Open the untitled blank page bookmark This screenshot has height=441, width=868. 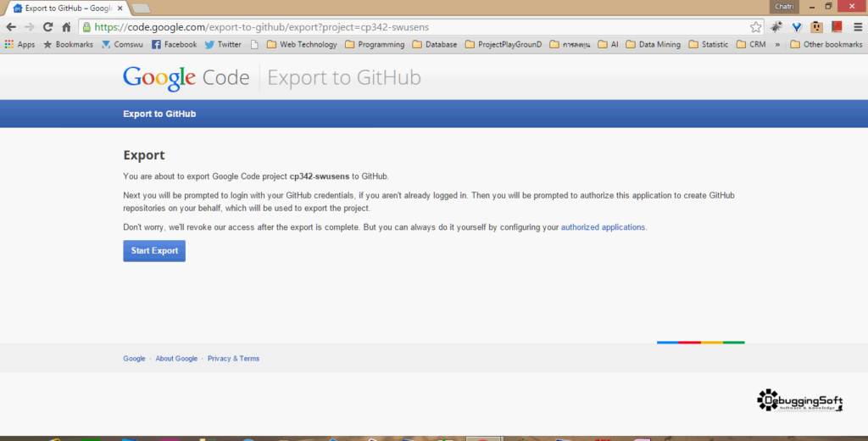254,44
